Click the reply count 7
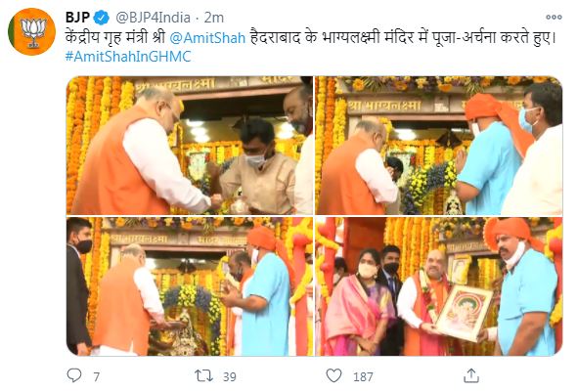Screen dimensions: 577x392 pos(97,377)
